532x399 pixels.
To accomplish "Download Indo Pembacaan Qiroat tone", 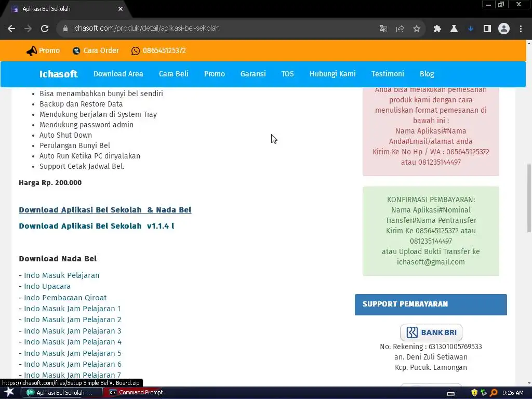I will point(65,298).
